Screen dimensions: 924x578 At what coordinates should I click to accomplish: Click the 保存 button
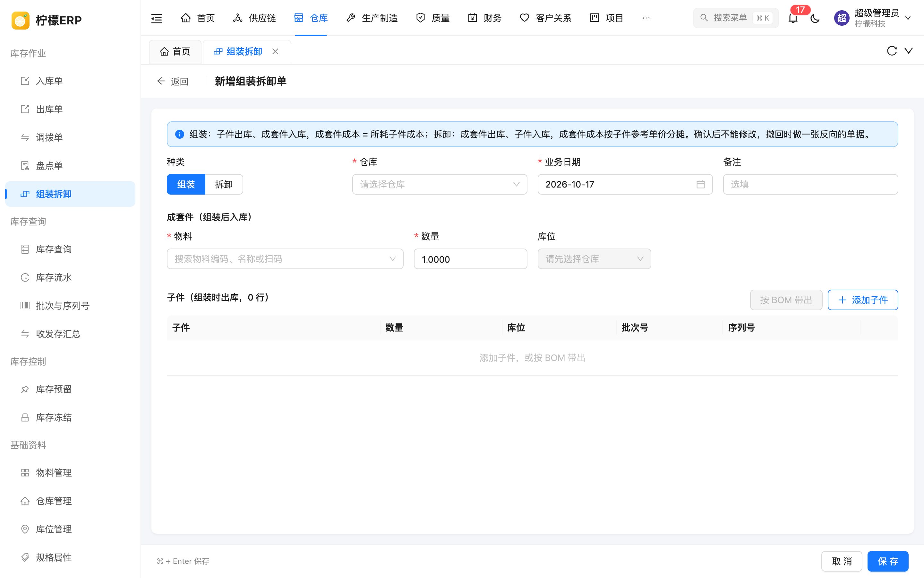tap(888, 561)
